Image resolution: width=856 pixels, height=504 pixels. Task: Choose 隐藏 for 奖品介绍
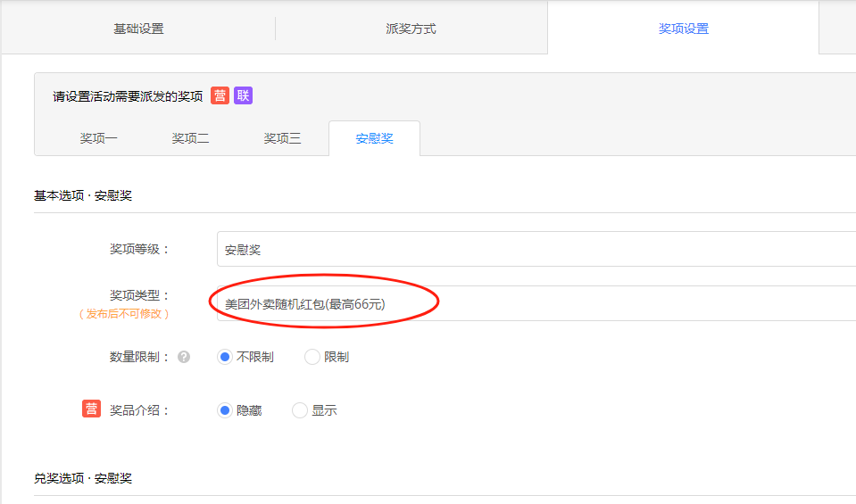224,410
